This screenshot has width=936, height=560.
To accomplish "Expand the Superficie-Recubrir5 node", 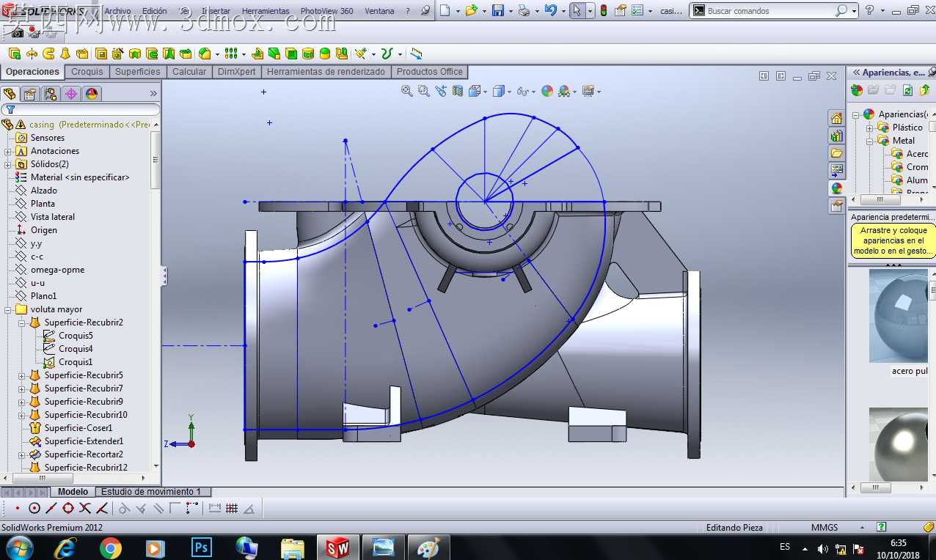I will tap(22, 375).
